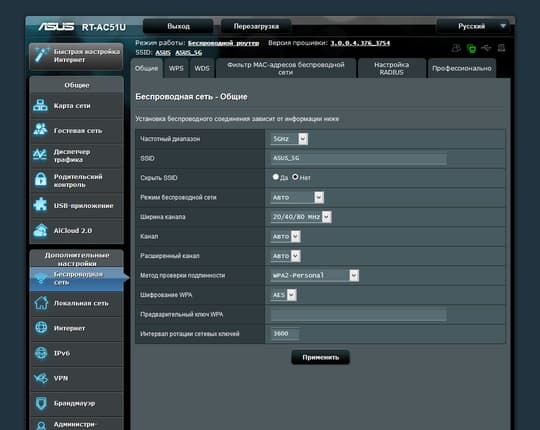Click the Перезагрузка reboot button

[x=256, y=26]
